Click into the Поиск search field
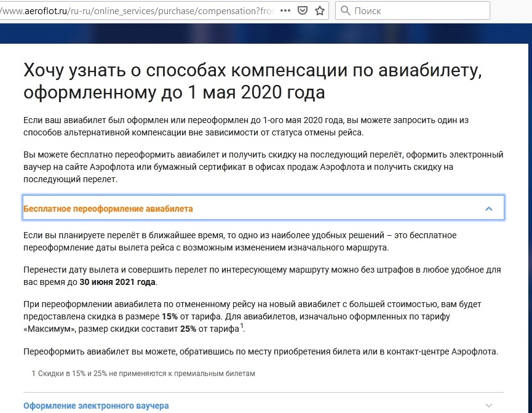Screen dimensions: 532x413 (x=418, y=10)
